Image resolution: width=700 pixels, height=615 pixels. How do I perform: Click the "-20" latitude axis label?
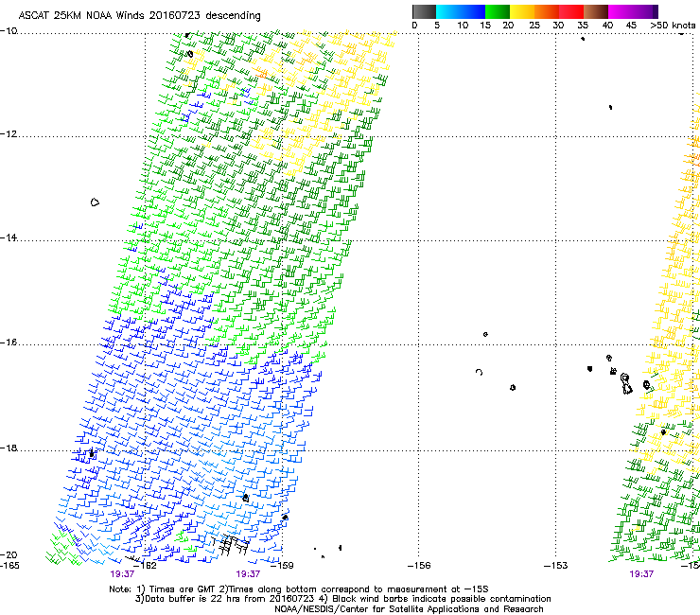point(9,554)
